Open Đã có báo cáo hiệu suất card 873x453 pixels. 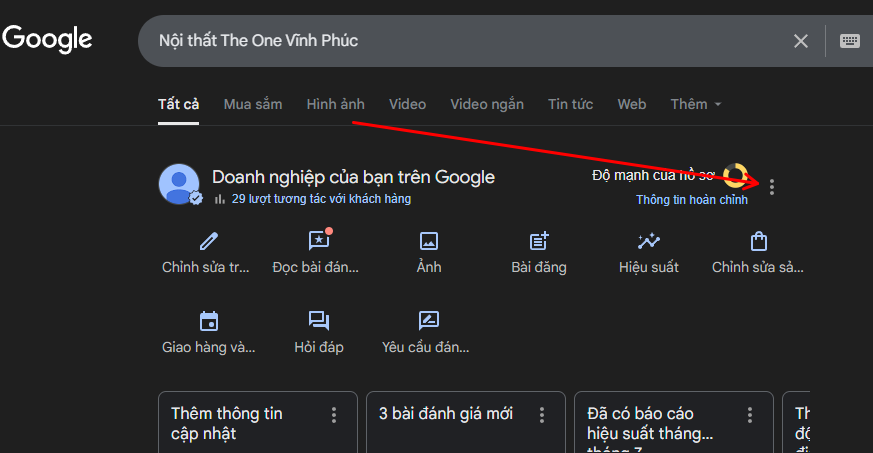coord(674,422)
